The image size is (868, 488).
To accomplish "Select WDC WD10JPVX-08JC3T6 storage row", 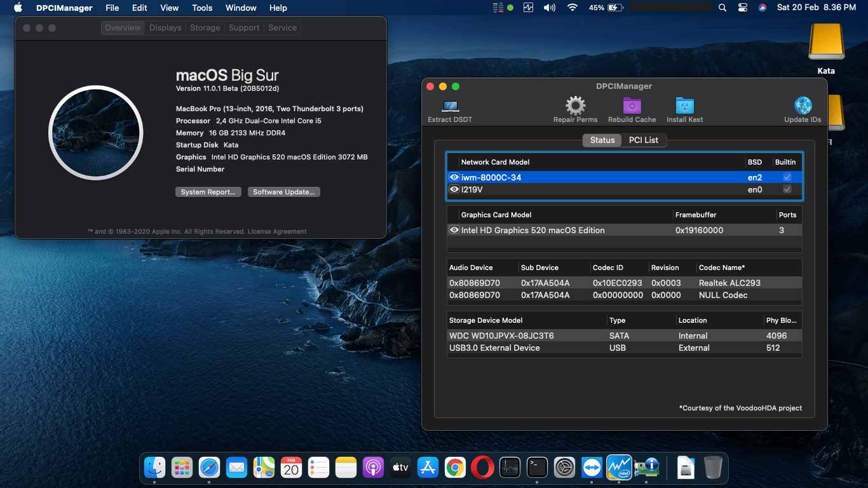I will point(625,335).
